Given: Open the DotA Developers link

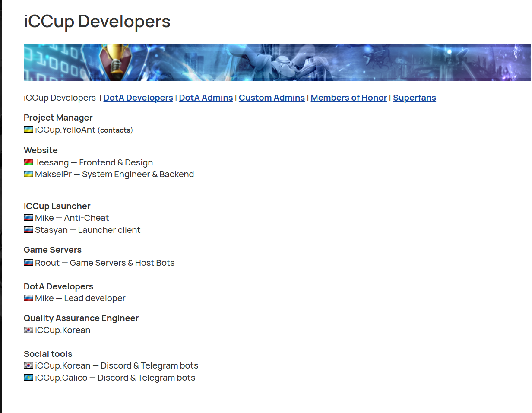Looking at the screenshot, I should click(x=138, y=98).
